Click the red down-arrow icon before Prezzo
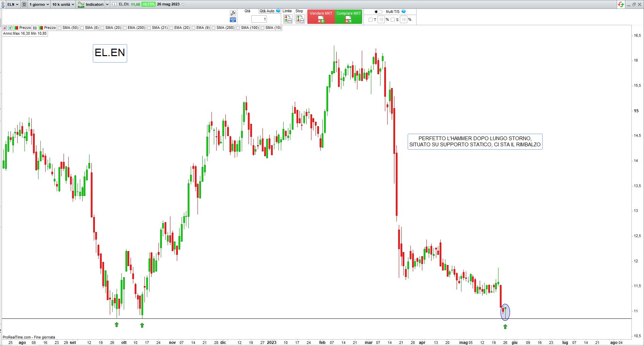 coord(5,28)
